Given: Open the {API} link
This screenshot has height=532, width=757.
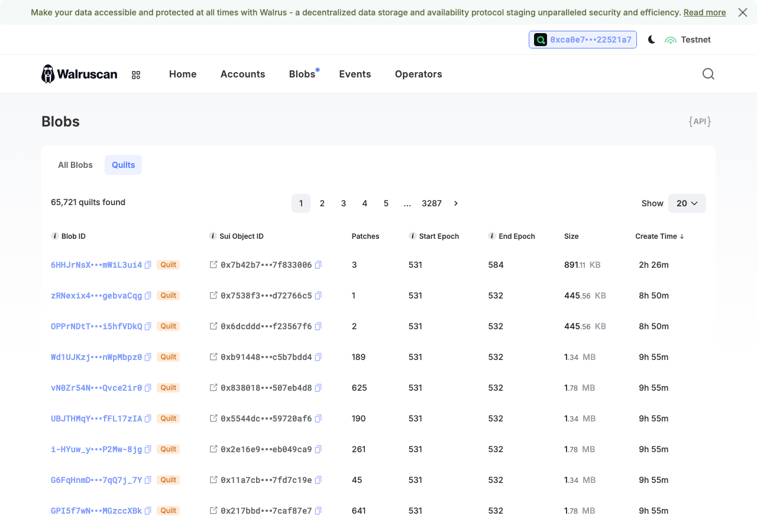Looking at the screenshot, I should [x=700, y=121].
